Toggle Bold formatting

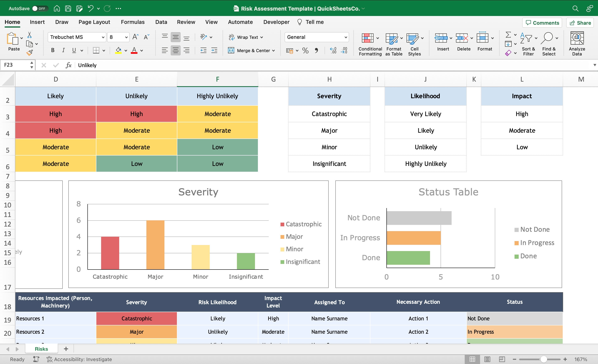pos(52,50)
